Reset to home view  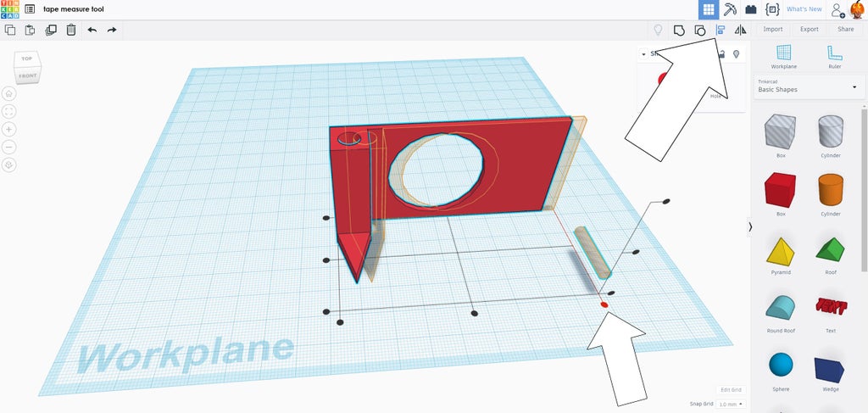coord(9,93)
